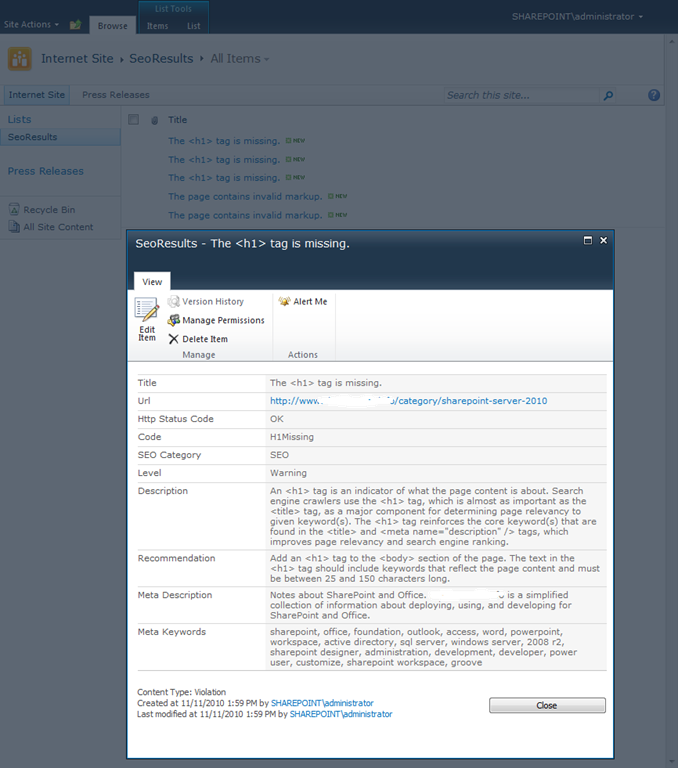Screen dimensions: 678x768
Task: Click the H1Missing code value
Action: pyautogui.click(x=292, y=437)
